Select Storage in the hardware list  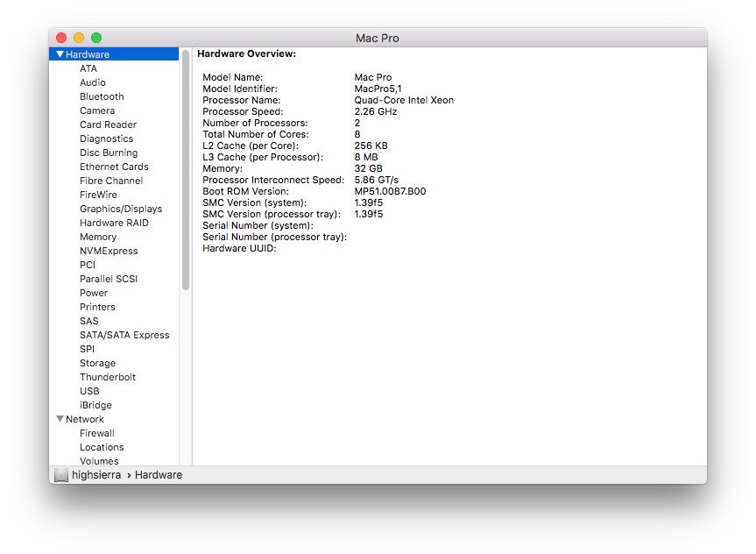[97, 362]
